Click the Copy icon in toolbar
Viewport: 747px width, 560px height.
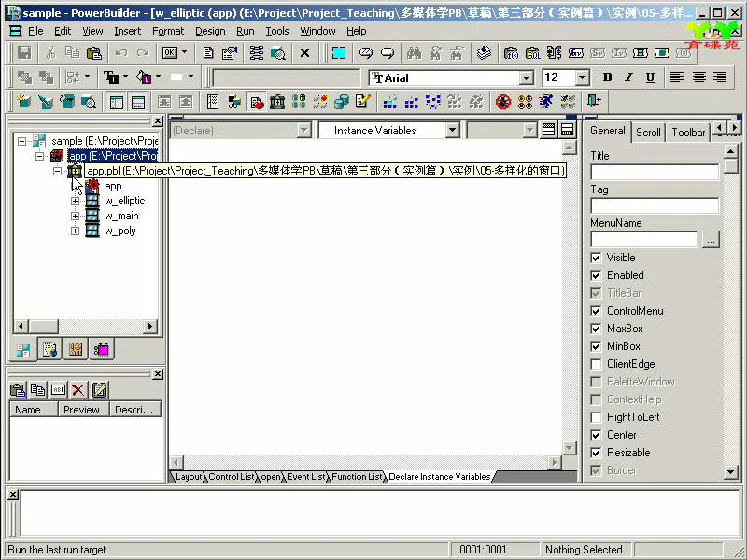tap(72, 52)
